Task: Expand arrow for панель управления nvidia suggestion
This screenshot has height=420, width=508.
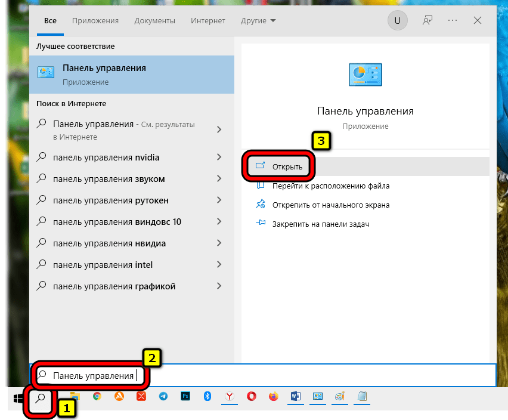Action: [x=219, y=158]
